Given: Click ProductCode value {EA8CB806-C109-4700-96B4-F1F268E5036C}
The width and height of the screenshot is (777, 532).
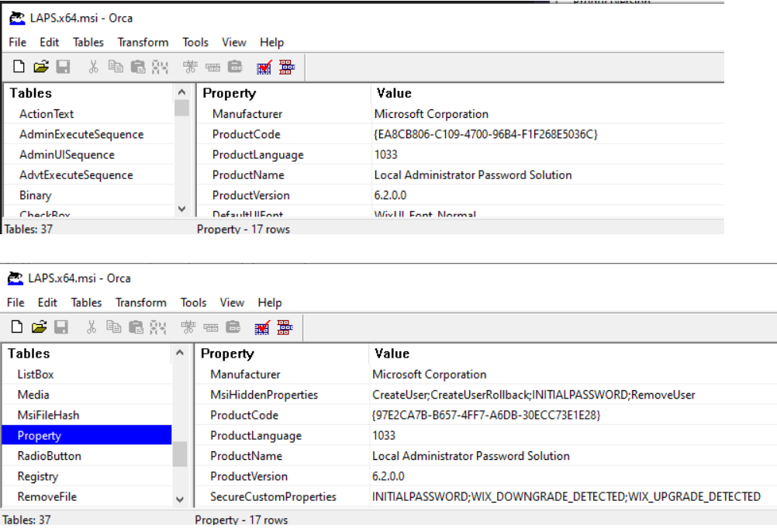Looking at the screenshot, I should [485, 134].
